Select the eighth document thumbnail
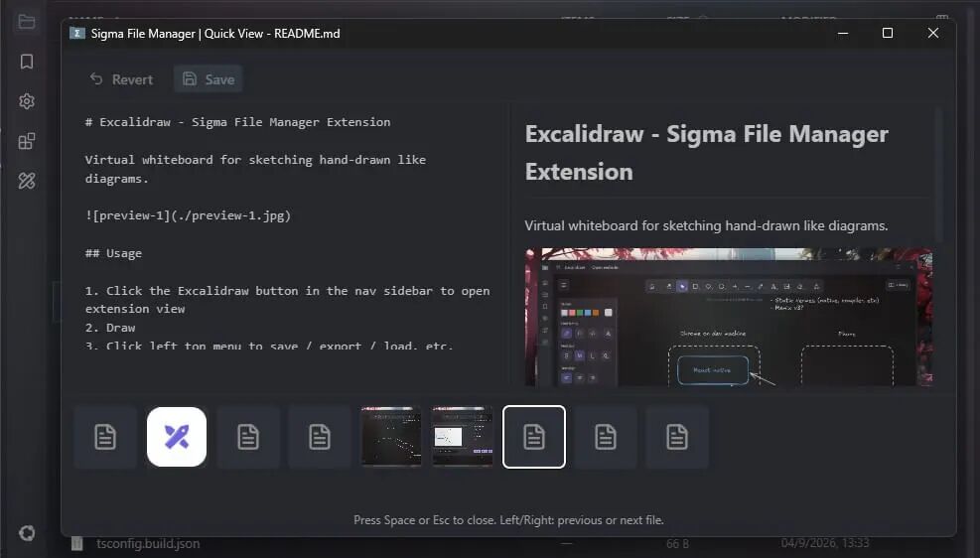 pos(605,437)
